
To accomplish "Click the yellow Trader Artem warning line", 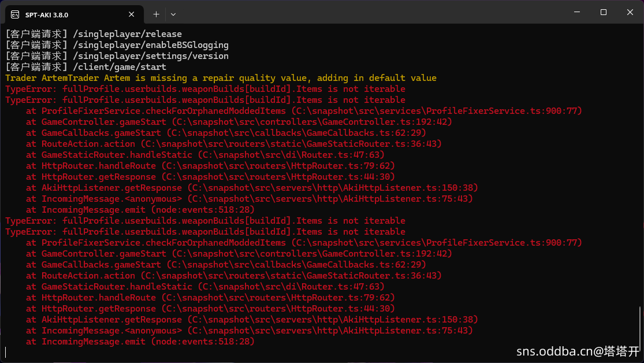I will (x=221, y=78).
